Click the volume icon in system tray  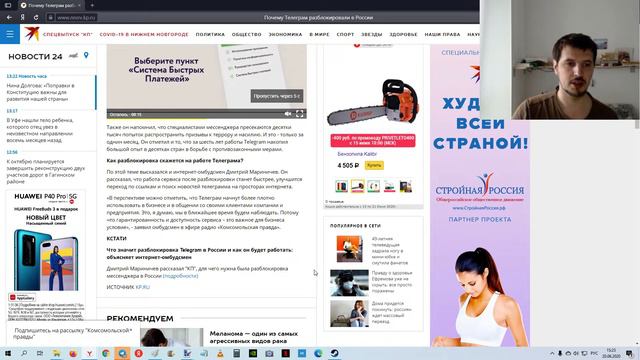pyautogui.click(x=576, y=353)
